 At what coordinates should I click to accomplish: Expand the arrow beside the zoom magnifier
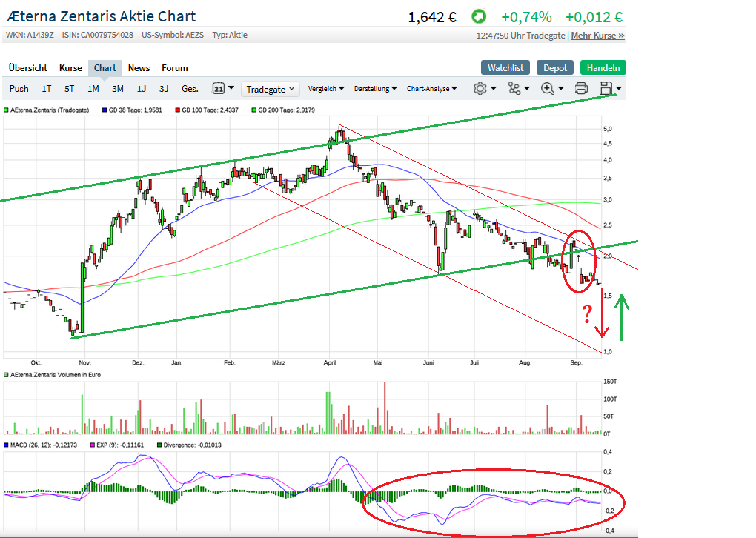click(x=561, y=89)
